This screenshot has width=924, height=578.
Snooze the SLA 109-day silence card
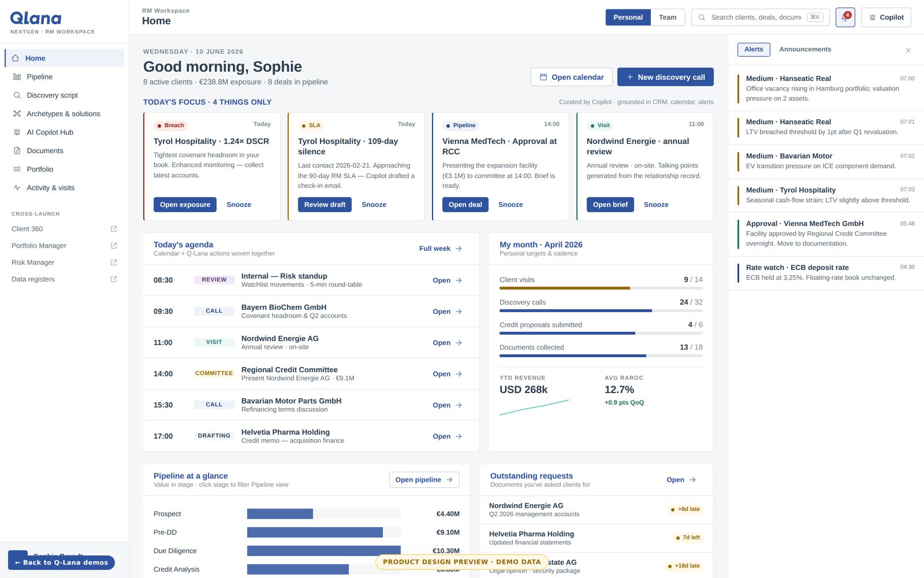click(x=374, y=205)
